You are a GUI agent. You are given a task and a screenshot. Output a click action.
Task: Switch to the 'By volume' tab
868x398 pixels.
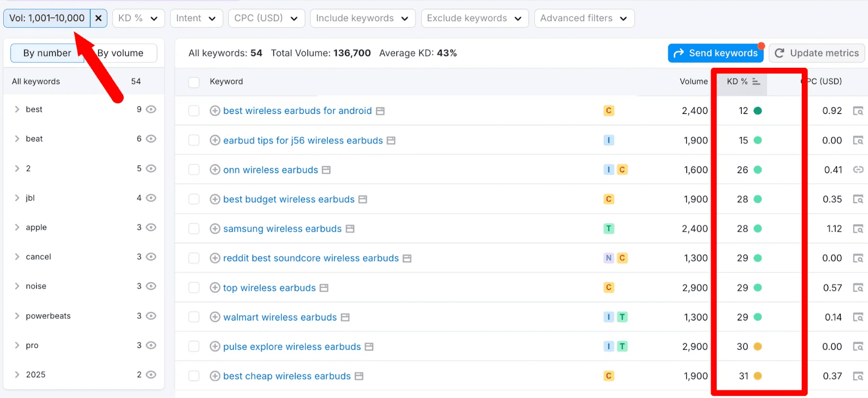(122, 53)
